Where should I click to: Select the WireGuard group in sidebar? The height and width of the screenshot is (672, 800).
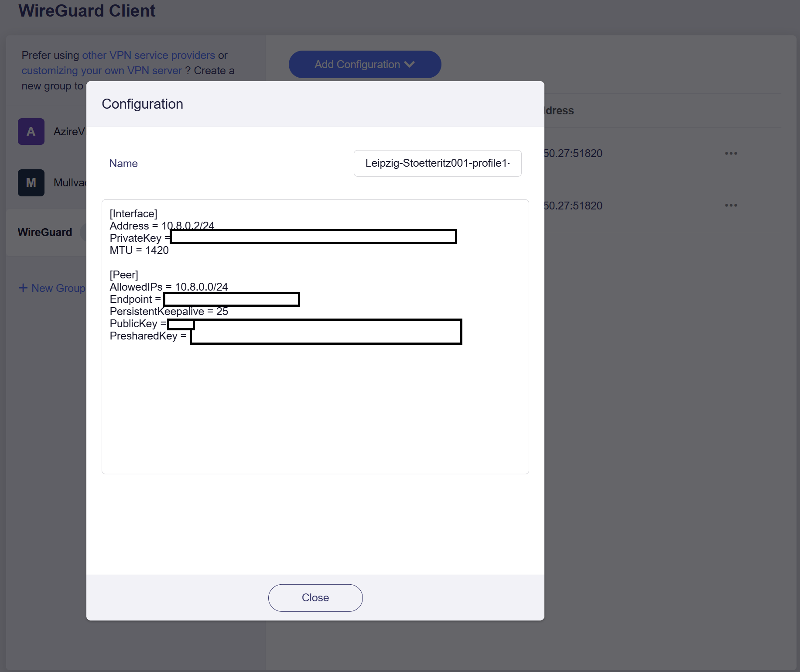[45, 232]
